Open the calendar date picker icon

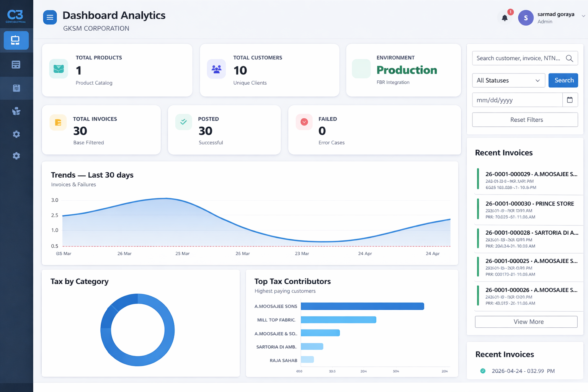(570, 100)
